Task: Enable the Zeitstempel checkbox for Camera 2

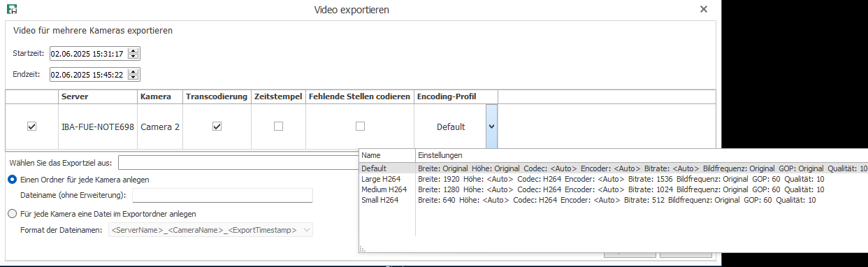Action: 278,127
